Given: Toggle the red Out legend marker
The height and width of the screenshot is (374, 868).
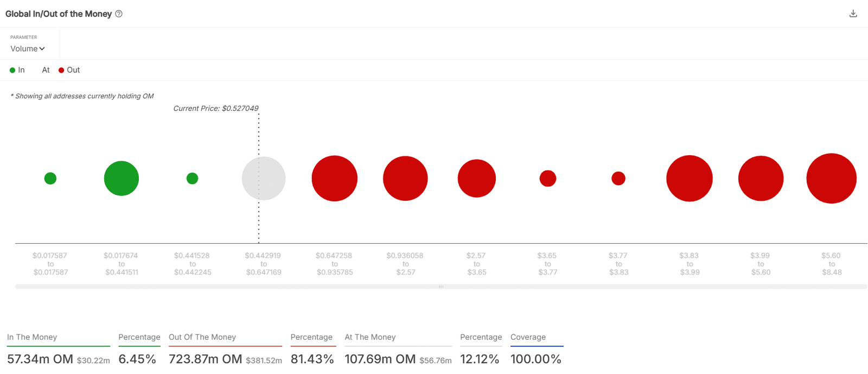Looking at the screenshot, I should pyautogui.click(x=61, y=70).
